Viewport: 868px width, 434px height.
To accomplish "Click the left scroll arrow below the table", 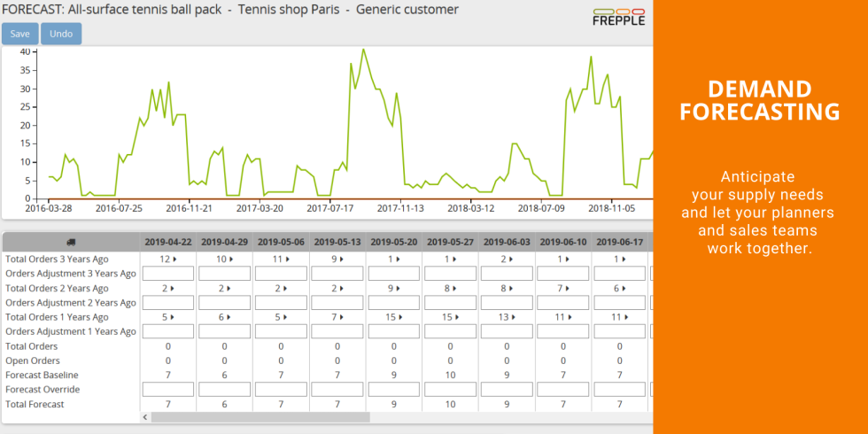I will (x=143, y=417).
